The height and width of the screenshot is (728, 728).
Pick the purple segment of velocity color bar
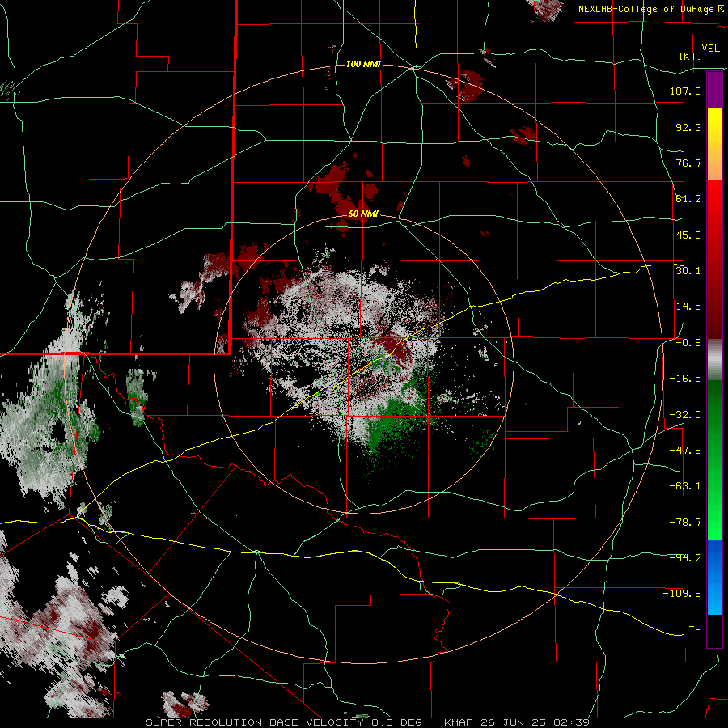714,90
